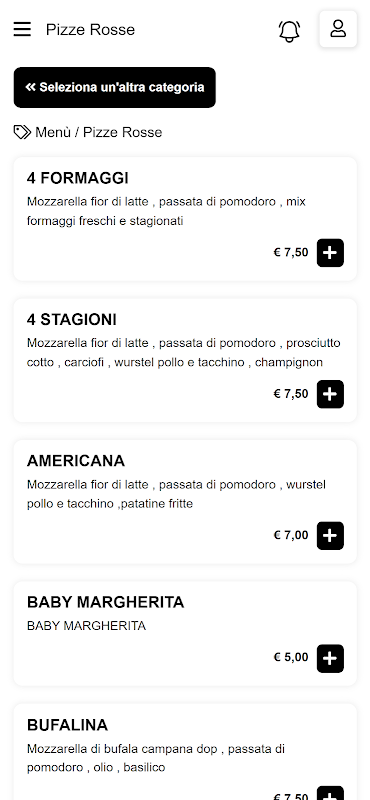370x800 pixels.
Task: Click the € 5,00 price label
Action: [291, 657]
